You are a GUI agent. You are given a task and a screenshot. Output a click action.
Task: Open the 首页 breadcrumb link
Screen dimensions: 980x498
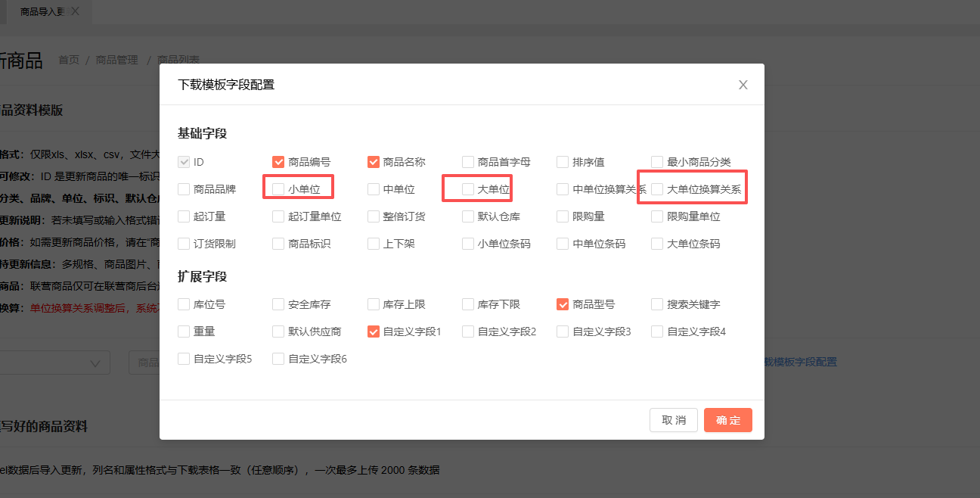(x=69, y=60)
